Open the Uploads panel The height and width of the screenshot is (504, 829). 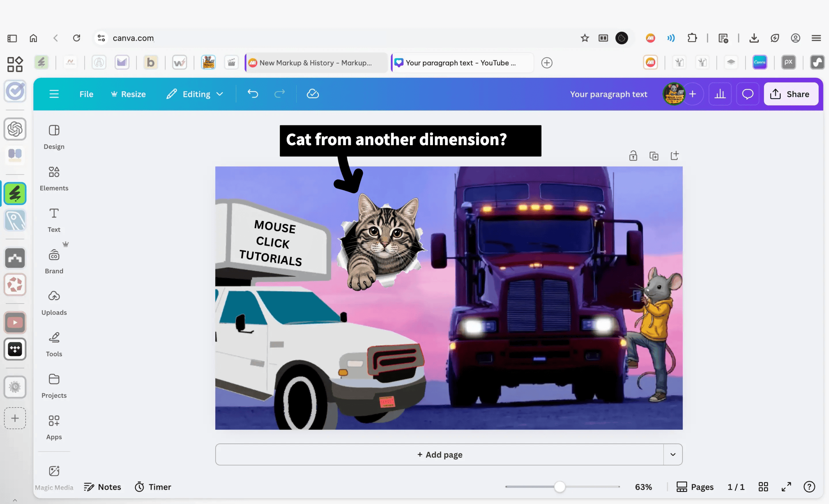[54, 303]
